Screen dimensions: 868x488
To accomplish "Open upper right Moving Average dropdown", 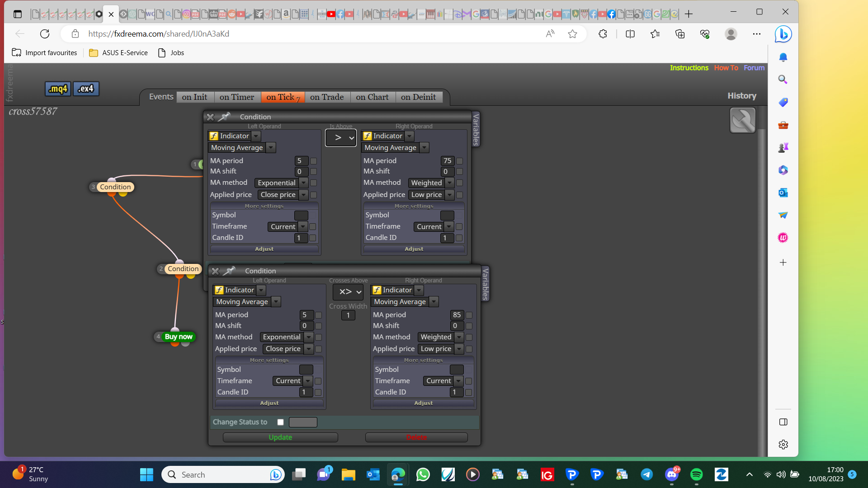I will [x=424, y=148].
